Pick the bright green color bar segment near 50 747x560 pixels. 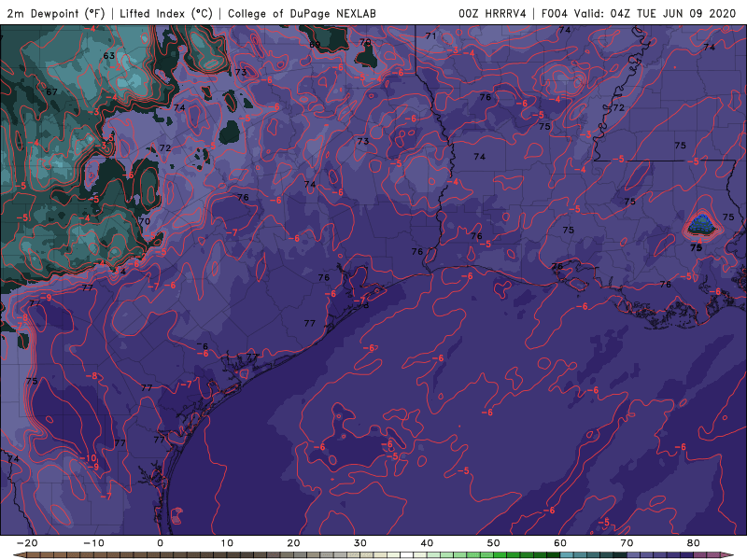500,554
